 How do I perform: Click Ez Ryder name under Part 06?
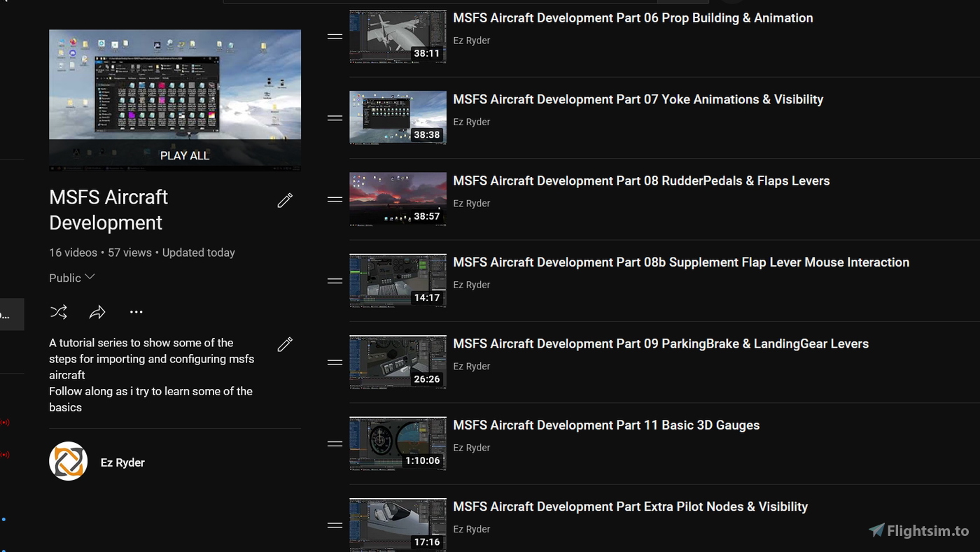point(471,40)
